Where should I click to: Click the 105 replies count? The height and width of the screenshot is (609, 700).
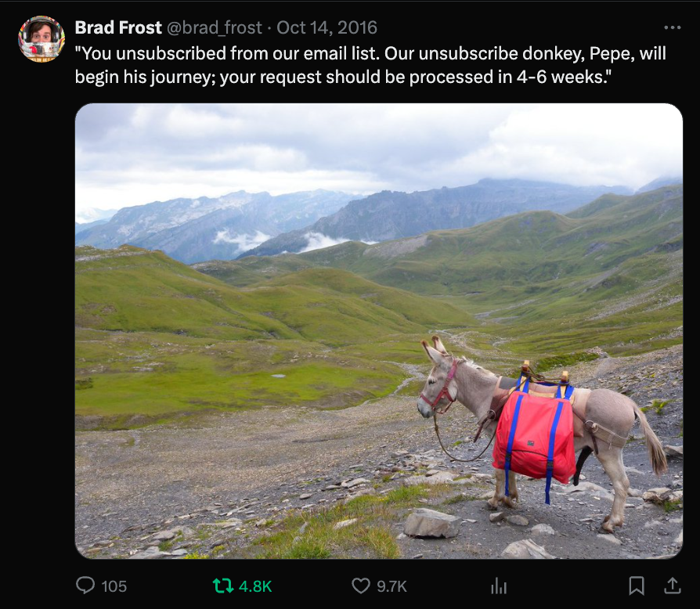[x=114, y=586]
